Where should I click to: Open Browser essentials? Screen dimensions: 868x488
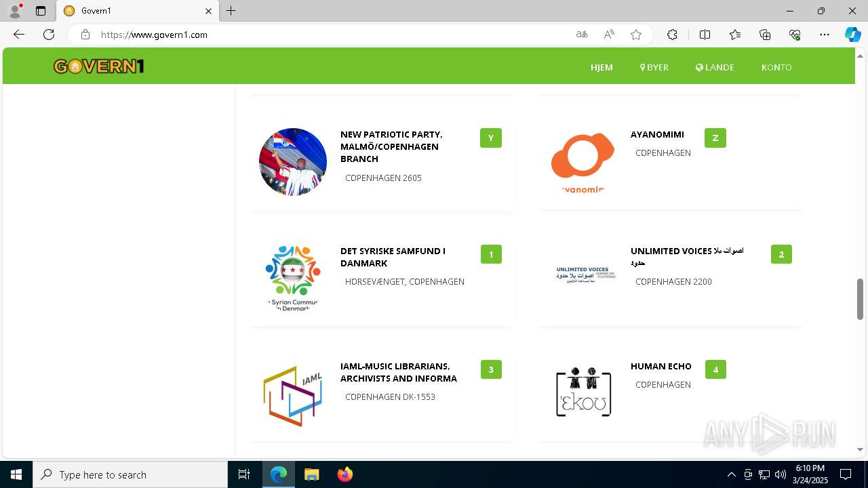click(x=795, y=35)
